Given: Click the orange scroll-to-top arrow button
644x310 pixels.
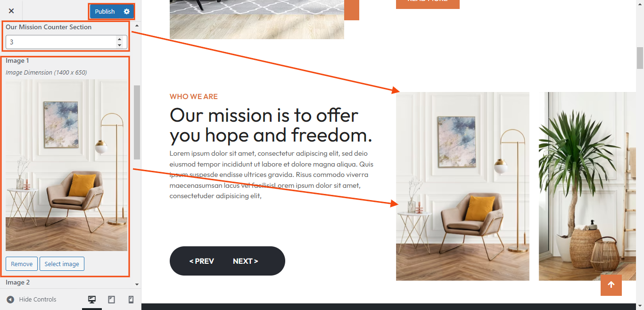Looking at the screenshot, I should coord(611,285).
